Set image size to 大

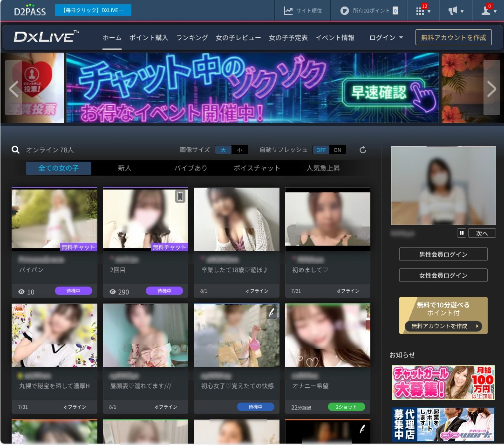pos(223,150)
